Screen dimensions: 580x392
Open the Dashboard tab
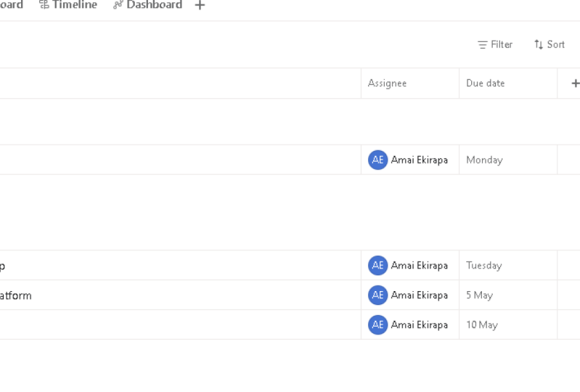coord(147,5)
